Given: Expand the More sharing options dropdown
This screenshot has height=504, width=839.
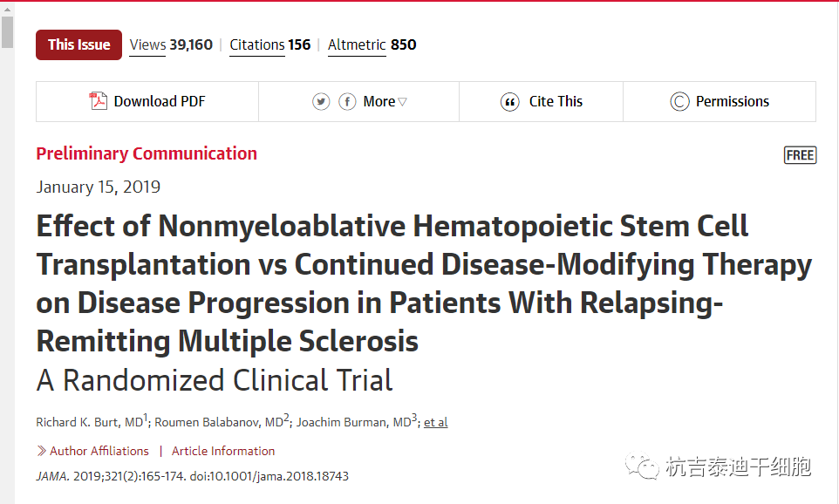Looking at the screenshot, I should [x=385, y=102].
